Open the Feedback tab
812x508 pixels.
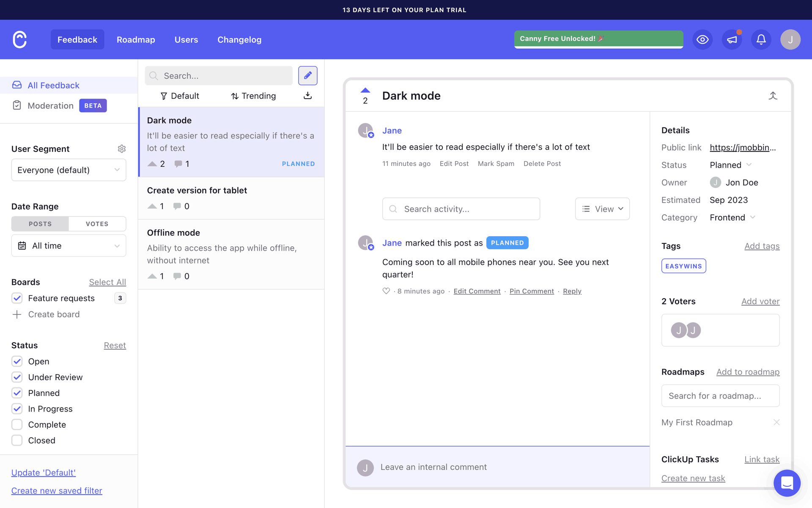[x=77, y=39]
